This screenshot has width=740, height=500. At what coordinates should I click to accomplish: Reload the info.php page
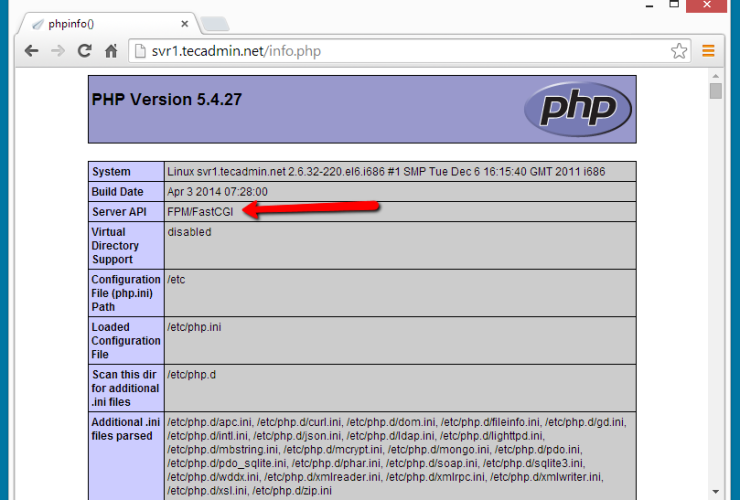click(x=85, y=51)
